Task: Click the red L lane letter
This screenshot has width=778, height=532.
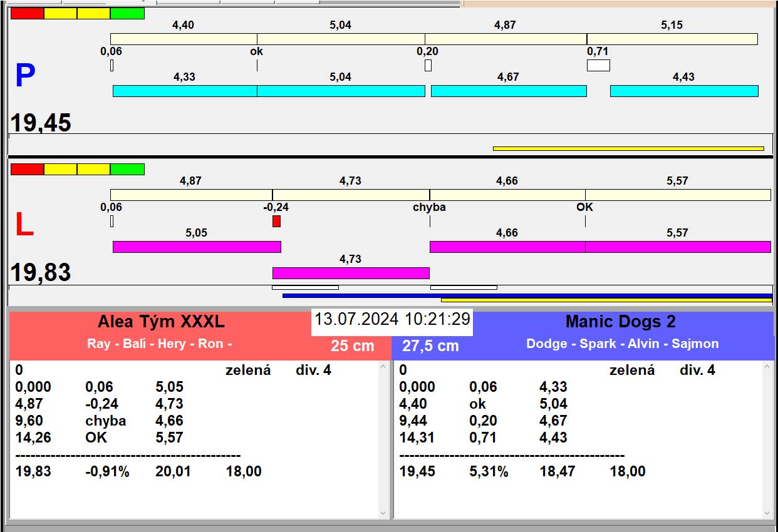Action: 24,225
